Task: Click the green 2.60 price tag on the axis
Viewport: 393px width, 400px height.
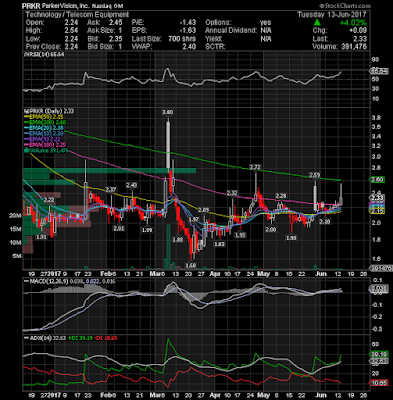Action: click(x=377, y=180)
